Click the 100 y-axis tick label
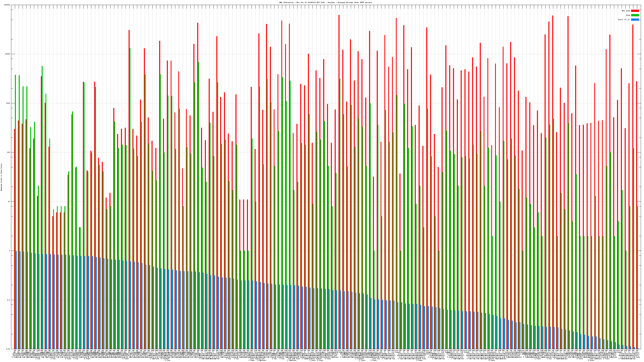 9,152
